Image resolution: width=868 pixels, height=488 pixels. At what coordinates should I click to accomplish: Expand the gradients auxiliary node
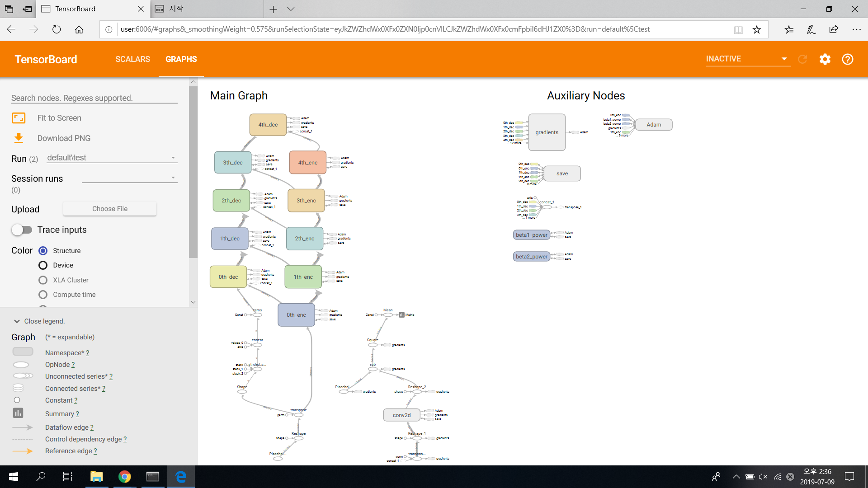(547, 132)
